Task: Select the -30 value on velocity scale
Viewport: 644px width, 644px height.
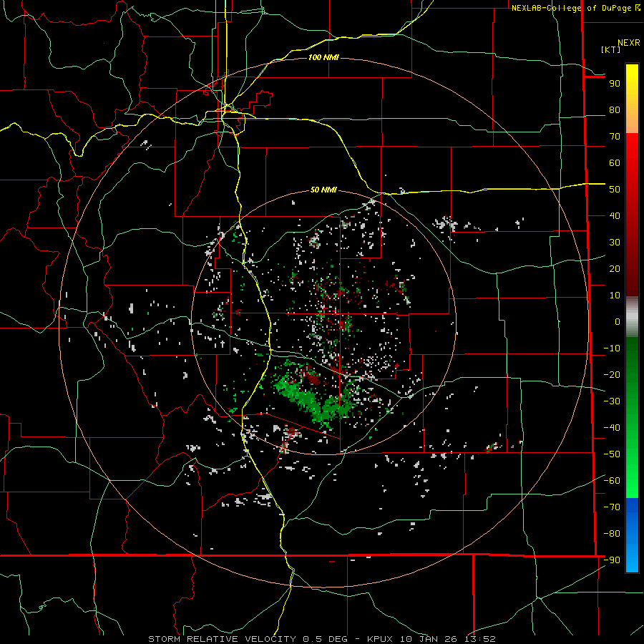Action: [612, 401]
